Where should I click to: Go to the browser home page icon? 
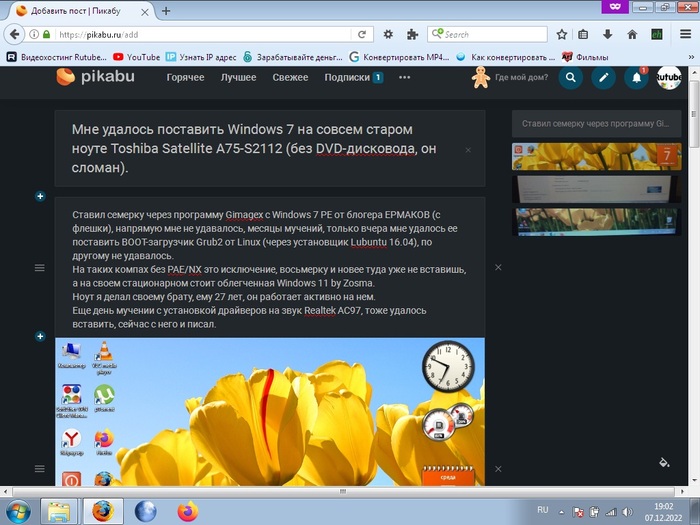click(632, 34)
